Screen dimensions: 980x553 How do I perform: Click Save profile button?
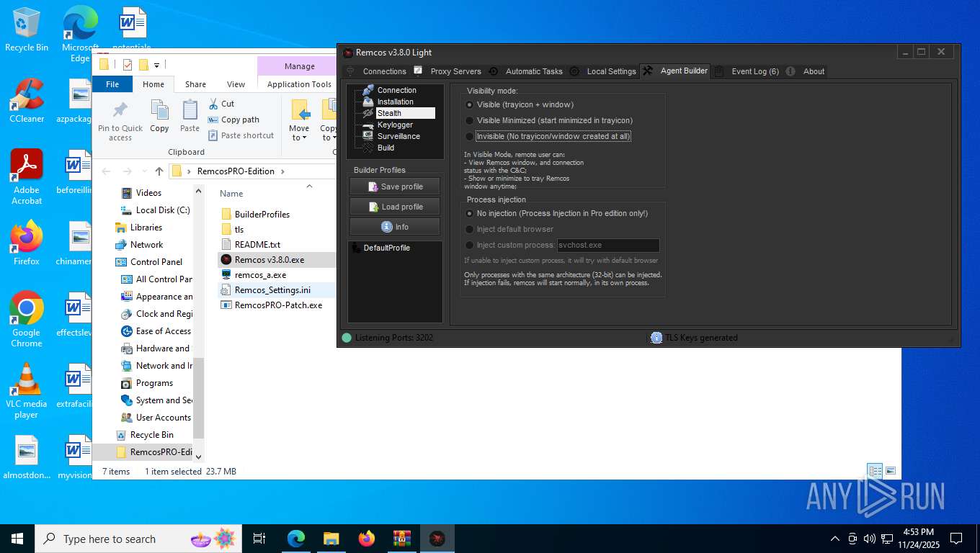coord(395,186)
